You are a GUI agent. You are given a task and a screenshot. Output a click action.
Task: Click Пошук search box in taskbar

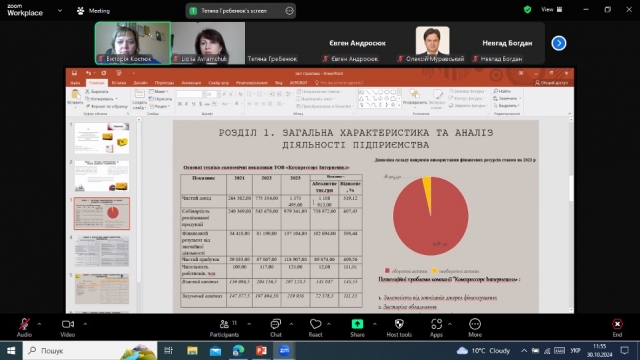click(90, 350)
